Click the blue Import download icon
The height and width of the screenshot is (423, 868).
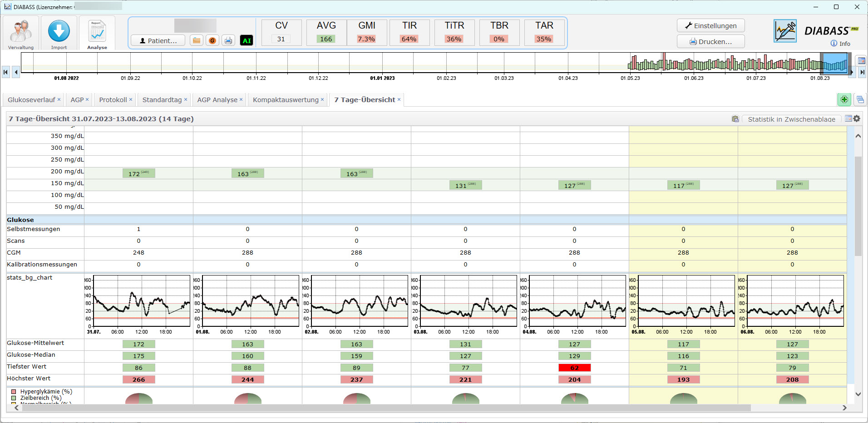coord(59,33)
